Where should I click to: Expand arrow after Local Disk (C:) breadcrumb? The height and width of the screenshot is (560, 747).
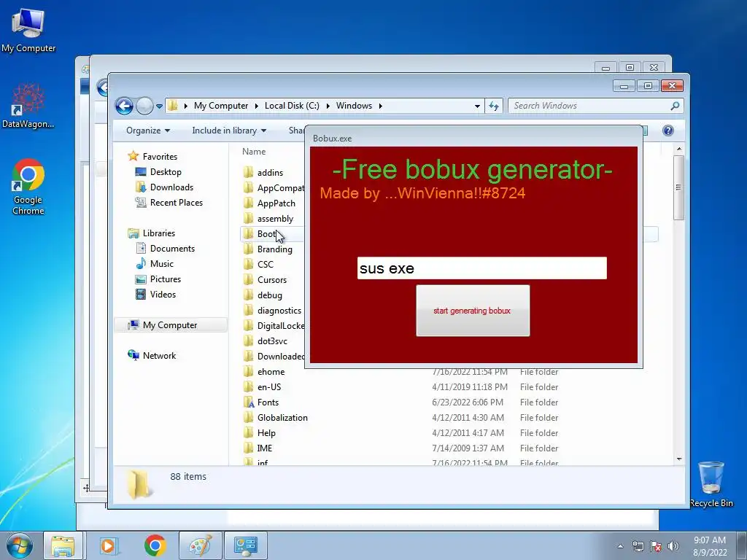328,106
